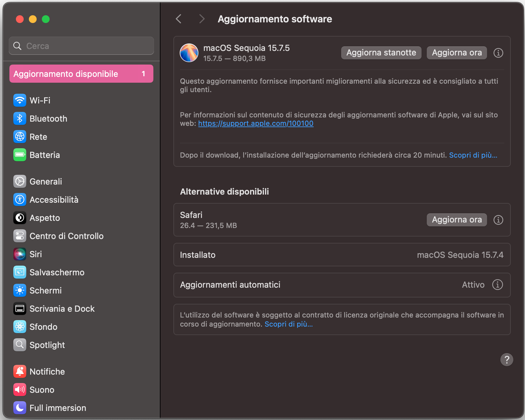Show details for the Safari update
The image size is (525, 420).
[x=498, y=220]
